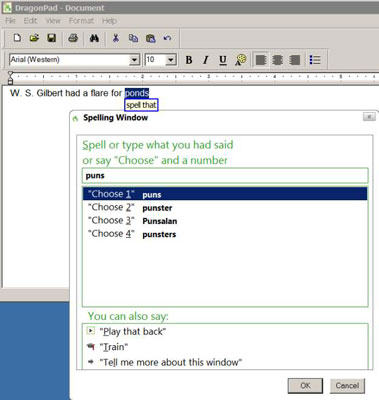
Task: Toggle the bullet list button
Action: pos(315,60)
